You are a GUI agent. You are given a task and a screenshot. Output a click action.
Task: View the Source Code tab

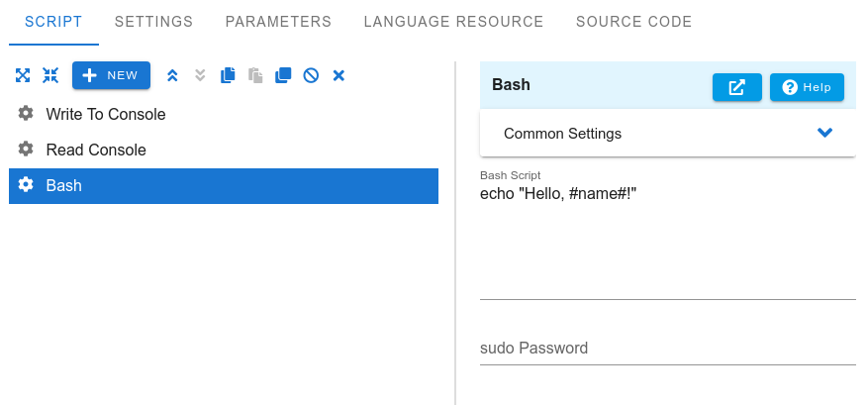tap(633, 22)
